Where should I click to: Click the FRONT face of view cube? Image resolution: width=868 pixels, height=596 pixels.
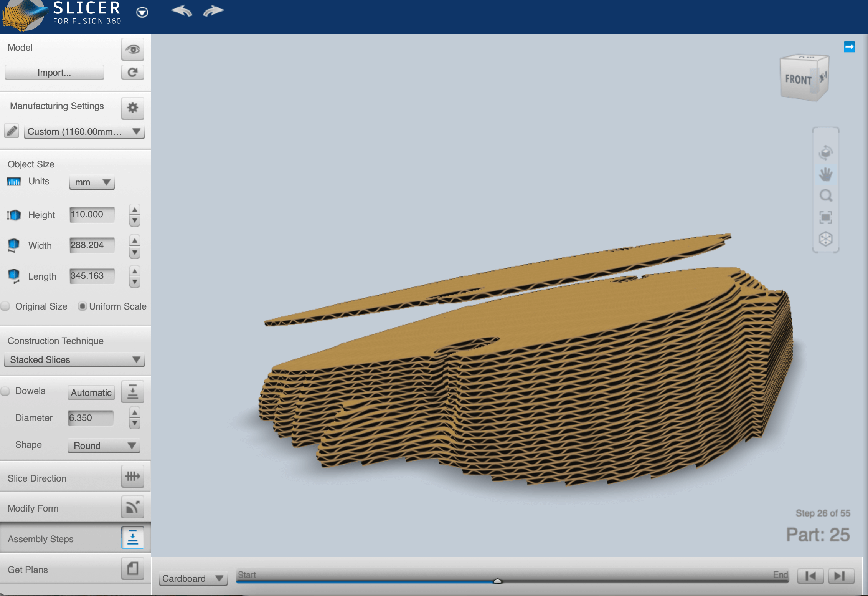[798, 79]
